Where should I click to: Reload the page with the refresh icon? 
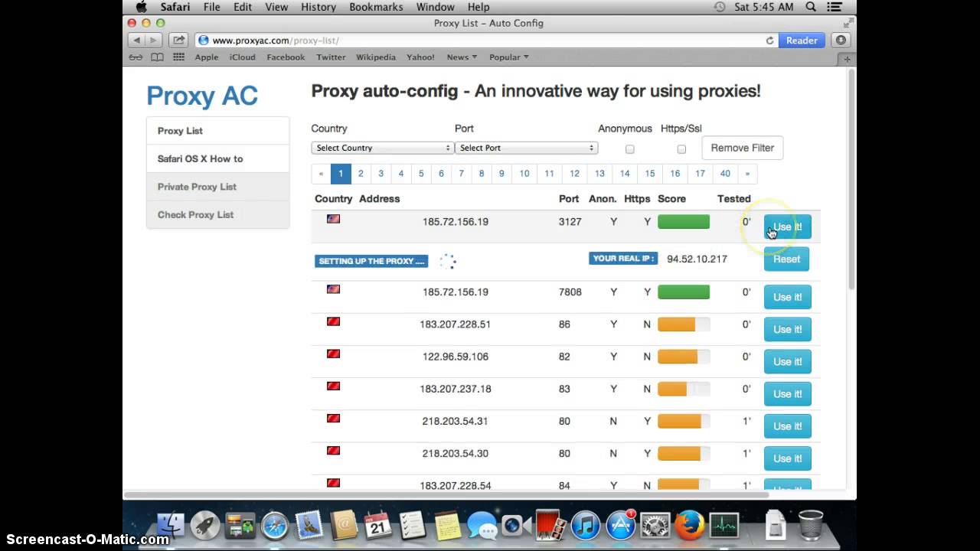770,41
